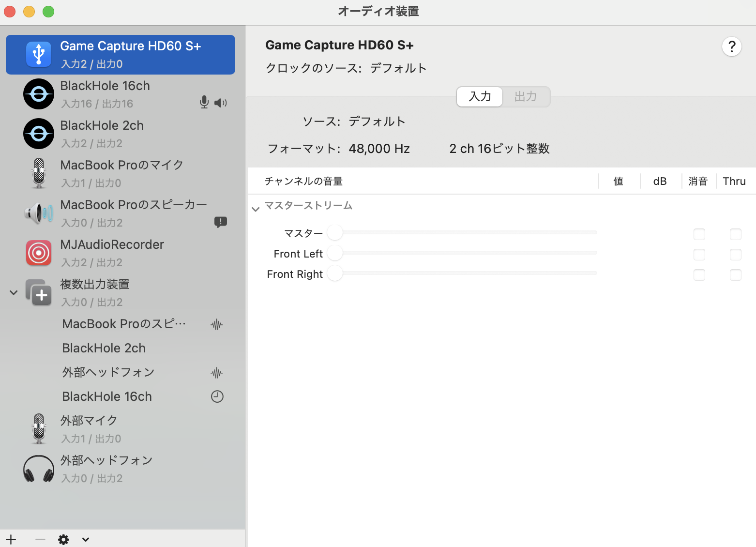Click the MacBook Pro speaker alert icon

pyautogui.click(x=221, y=222)
